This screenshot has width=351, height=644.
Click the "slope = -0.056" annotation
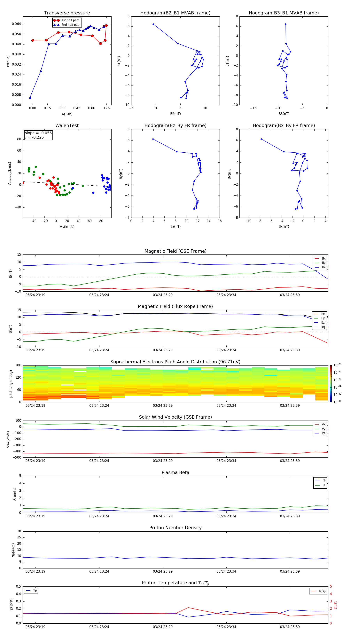tap(38, 133)
